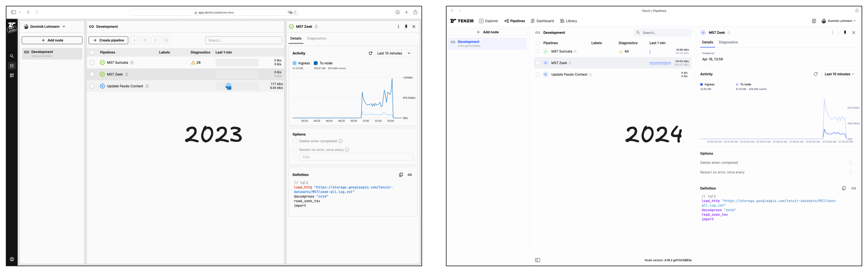
Task: Open Explorer in 2024 top navigation
Action: 488,21
